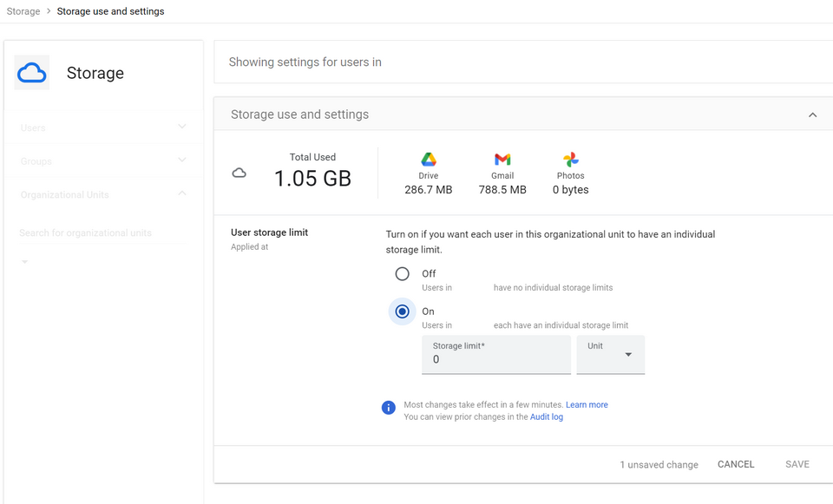The image size is (833, 504).
Task: Click the Google Drive icon
Action: tap(429, 160)
